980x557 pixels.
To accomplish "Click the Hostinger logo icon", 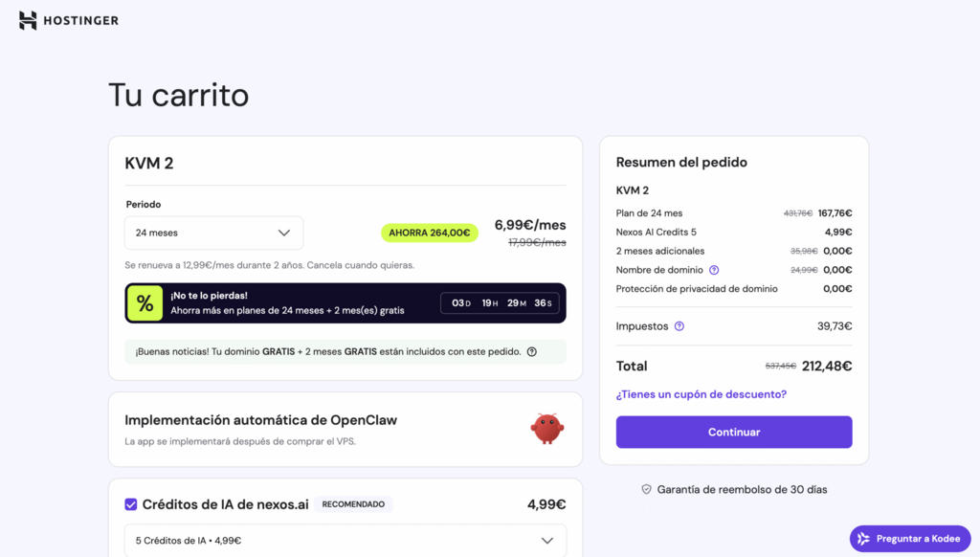I will click(x=28, y=19).
